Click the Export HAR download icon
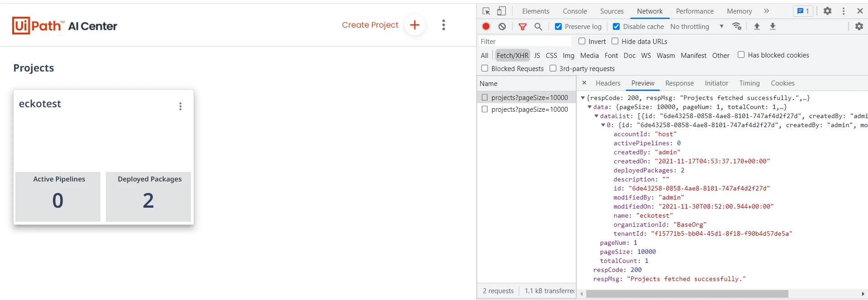Screen dimensions: 868x300 pyautogui.click(x=773, y=26)
